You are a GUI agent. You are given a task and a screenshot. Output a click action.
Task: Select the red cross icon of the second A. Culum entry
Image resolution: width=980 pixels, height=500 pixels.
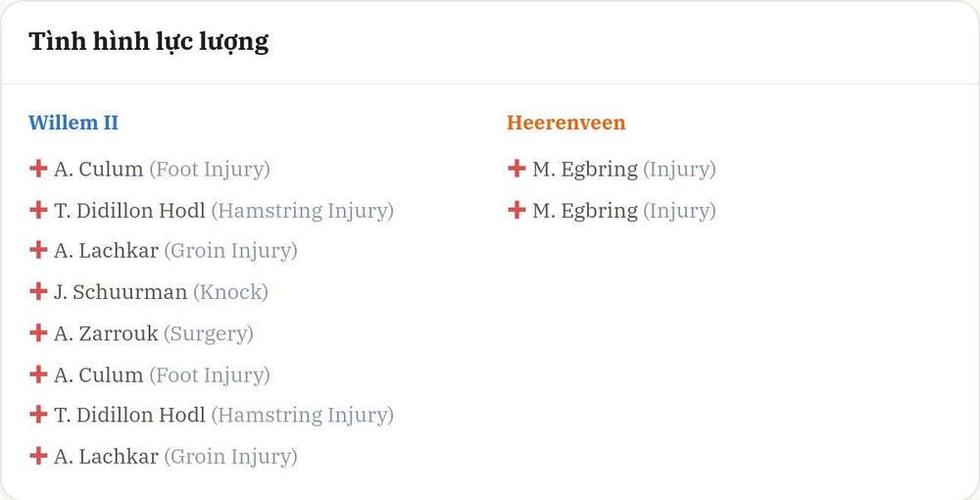click(x=38, y=374)
